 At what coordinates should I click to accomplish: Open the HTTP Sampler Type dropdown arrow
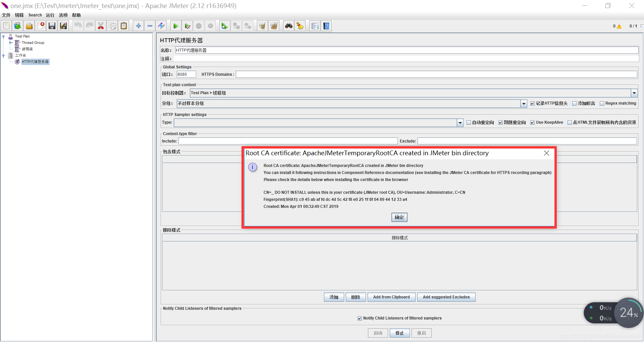pos(460,123)
